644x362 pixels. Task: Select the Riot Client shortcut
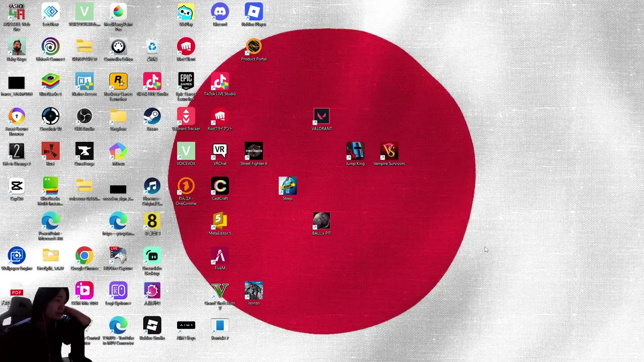point(186,47)
